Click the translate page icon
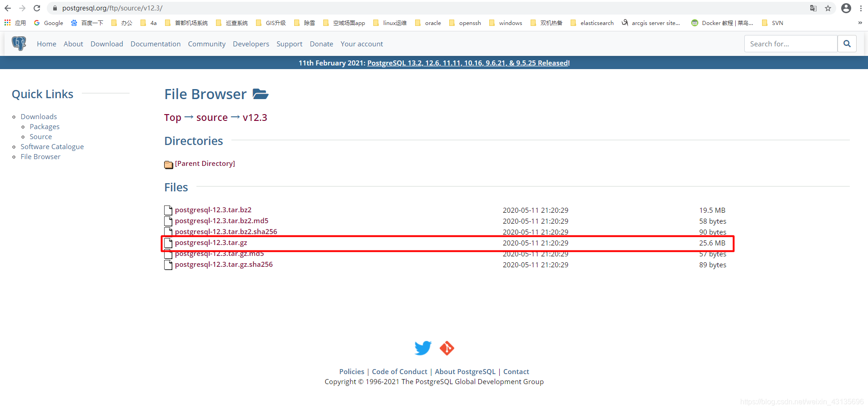This screenshot has width=868, height=410. coord(813,8)
